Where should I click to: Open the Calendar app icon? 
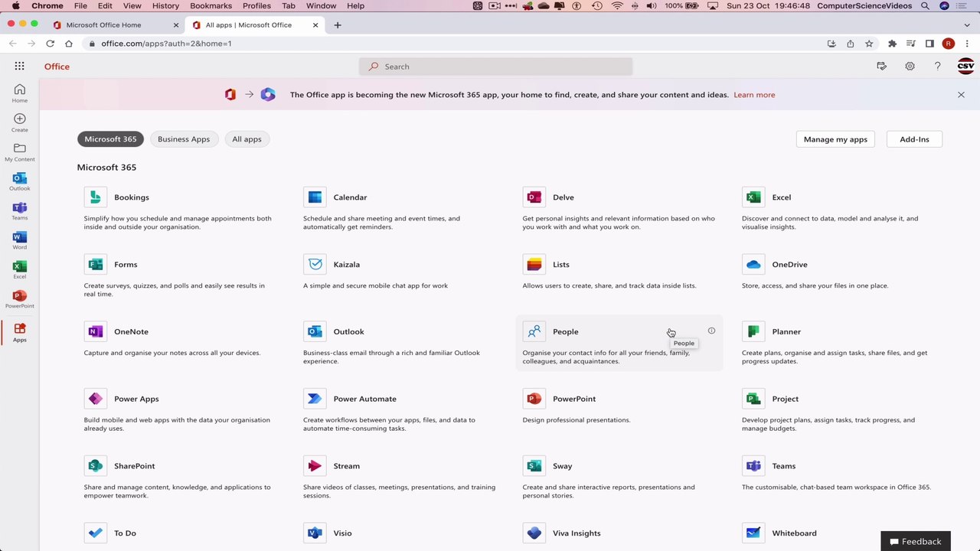point(315,197)
